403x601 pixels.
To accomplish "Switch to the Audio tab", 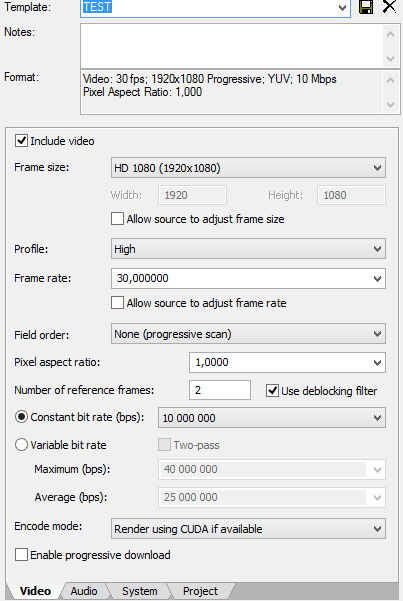I will [84, 591].
